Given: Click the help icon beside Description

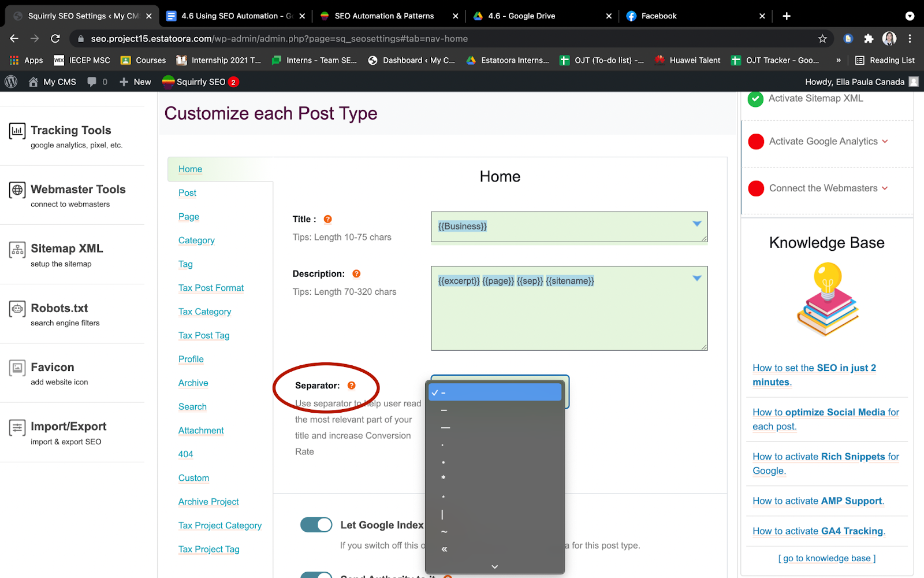Looking at the screenshot, I should coord(356,274).
